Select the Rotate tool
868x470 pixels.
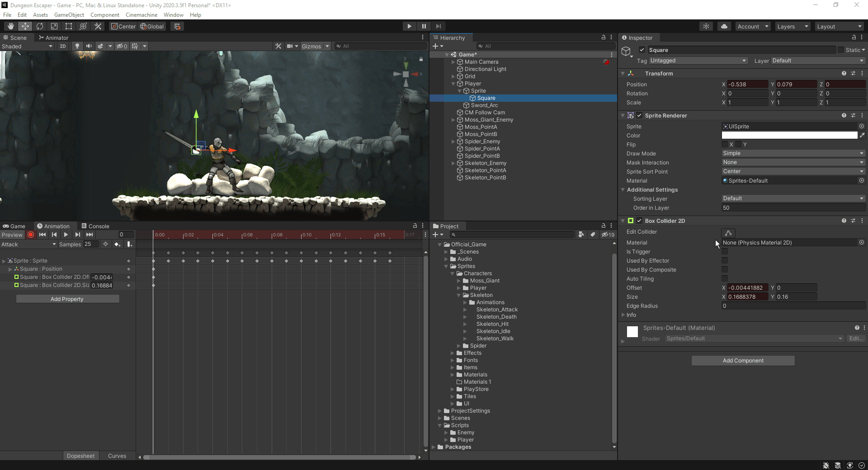[x=40, y=26]
